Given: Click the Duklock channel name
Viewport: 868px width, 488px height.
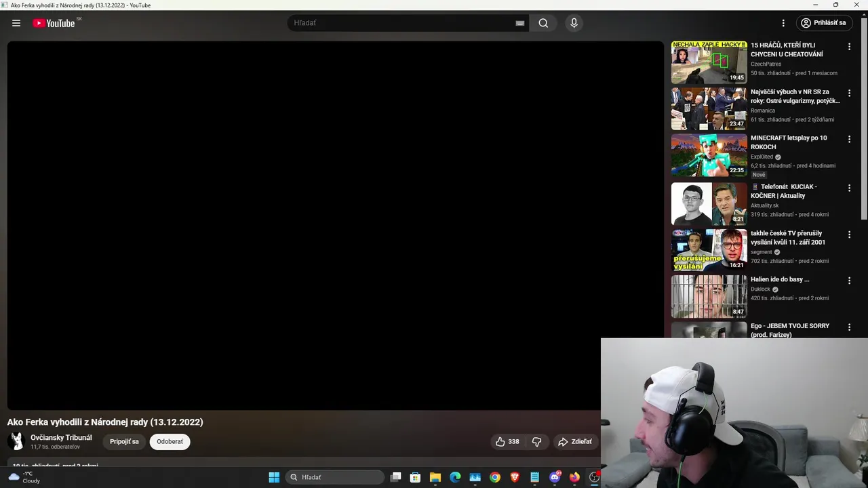Looking at the screenshot, I should (x=760, y=289).
